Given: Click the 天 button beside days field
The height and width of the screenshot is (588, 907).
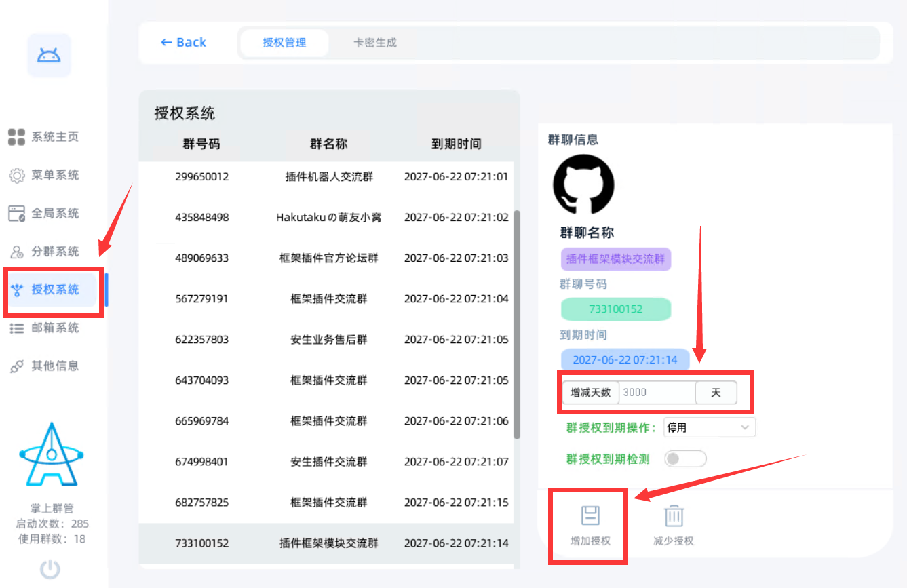Looking at the screenshot, I should coord(716,393).
